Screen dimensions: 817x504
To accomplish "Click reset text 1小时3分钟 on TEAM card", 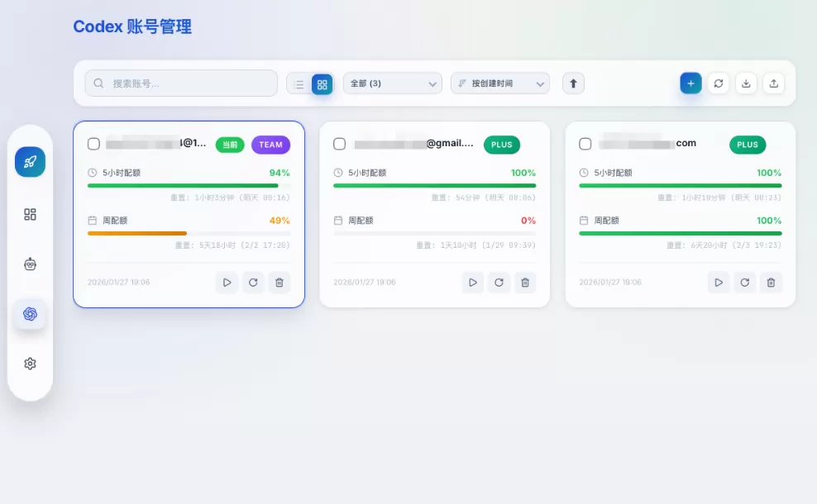I will point(231,197).
